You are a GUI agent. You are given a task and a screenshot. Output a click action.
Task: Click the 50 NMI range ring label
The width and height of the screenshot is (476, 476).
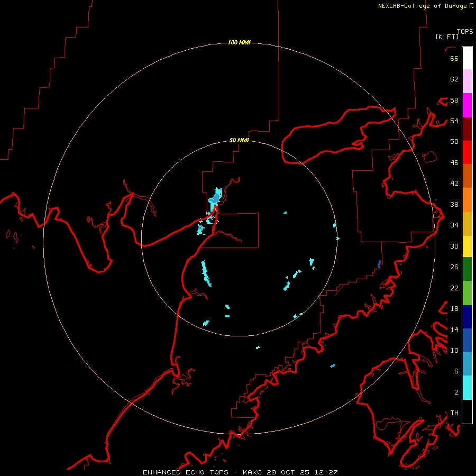click(x=239, y=140)
